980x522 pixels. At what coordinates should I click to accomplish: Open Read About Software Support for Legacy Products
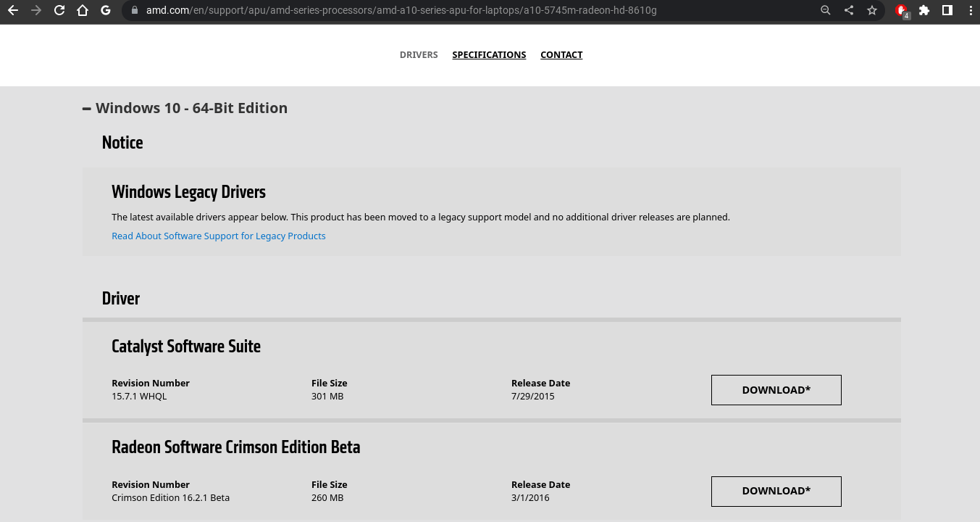[x=219, y=236]
